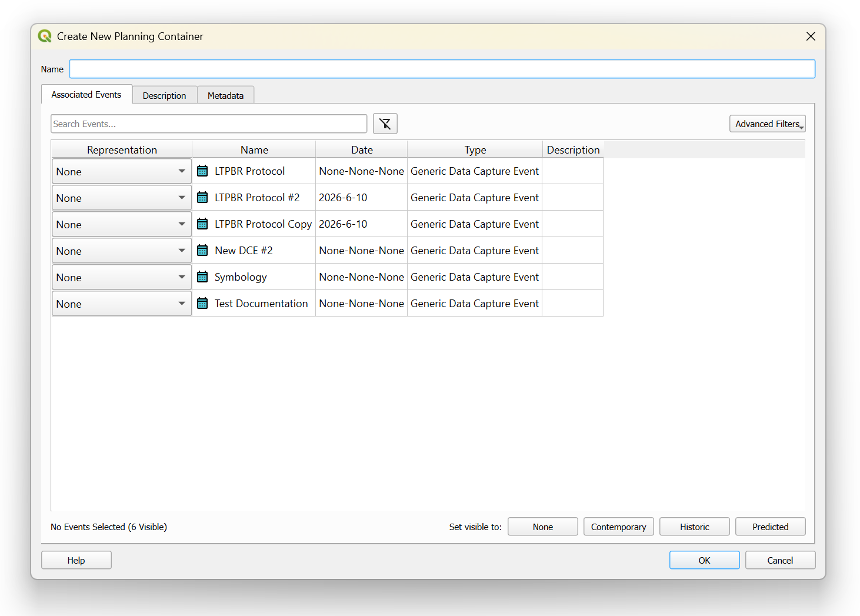Image resolution: width=860 pixels, height=616 pixels.
Task: Click the calendar icon beside Test Documentation
Action: 202,303
